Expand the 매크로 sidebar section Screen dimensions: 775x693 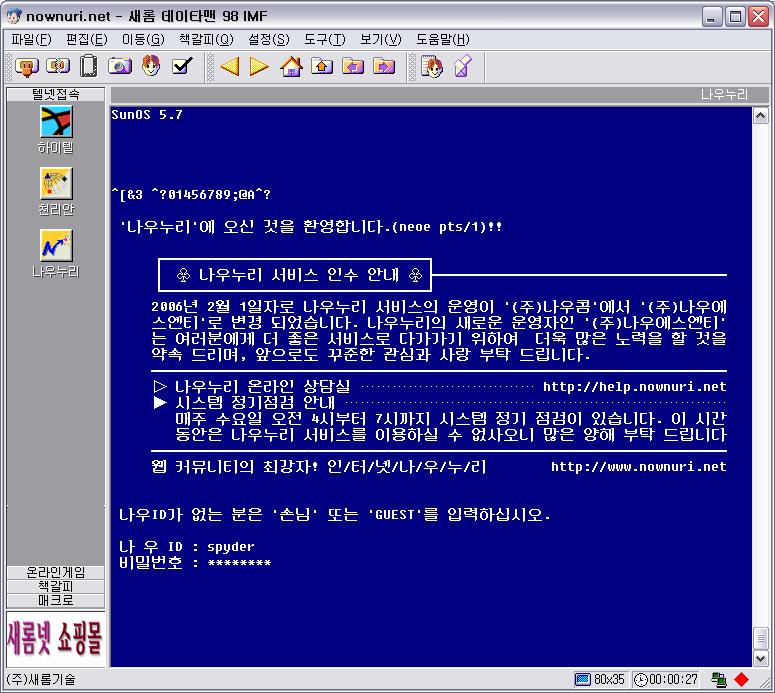pyautogui.click(x=56, y=600)
